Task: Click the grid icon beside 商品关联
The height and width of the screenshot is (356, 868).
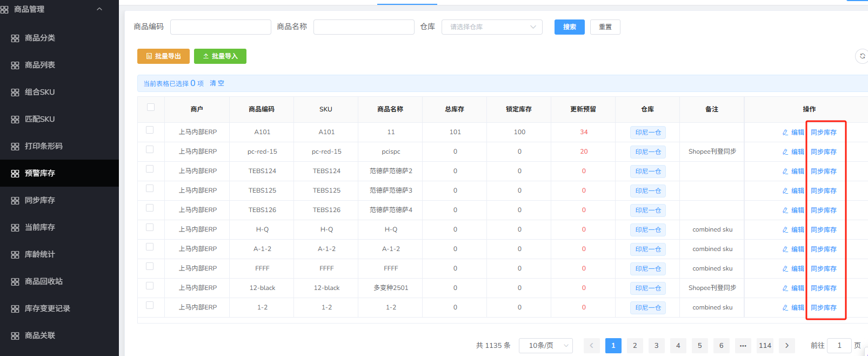Action: (x=15, y=336)
